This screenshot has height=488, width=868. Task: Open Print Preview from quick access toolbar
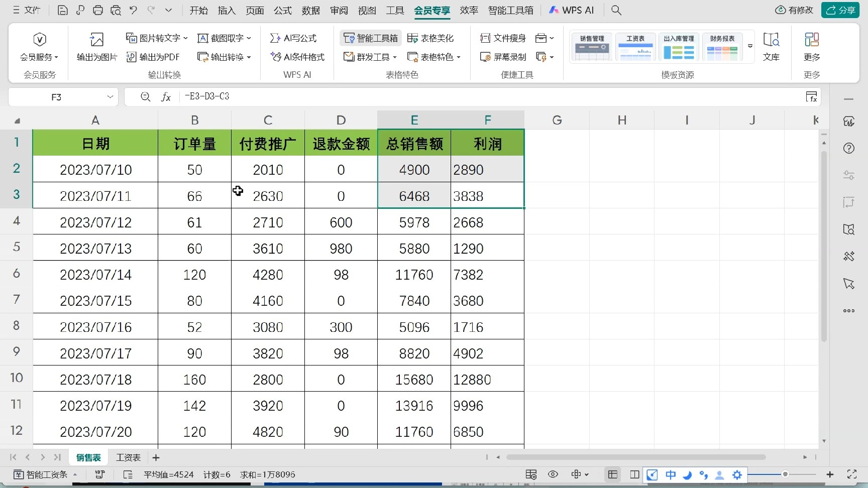[116, 10]
